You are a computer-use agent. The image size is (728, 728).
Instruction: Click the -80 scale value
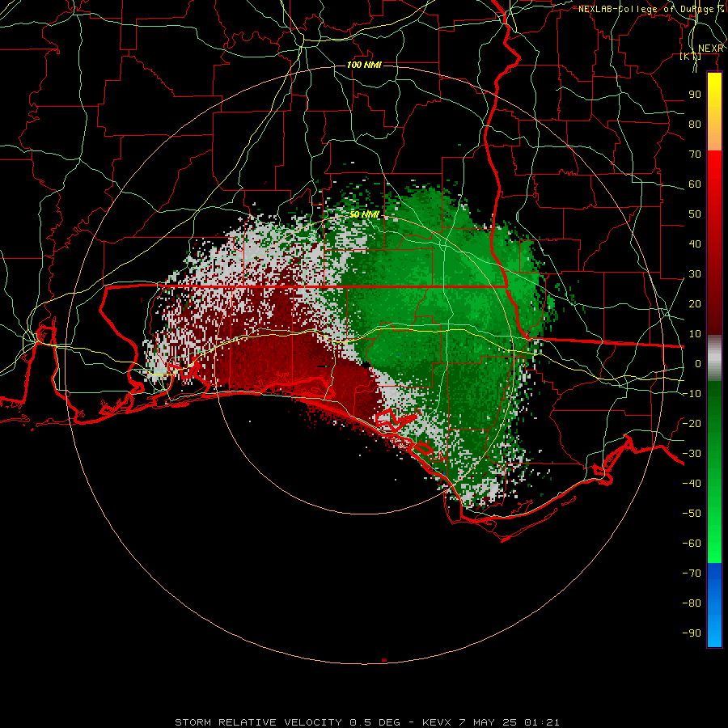692,603
